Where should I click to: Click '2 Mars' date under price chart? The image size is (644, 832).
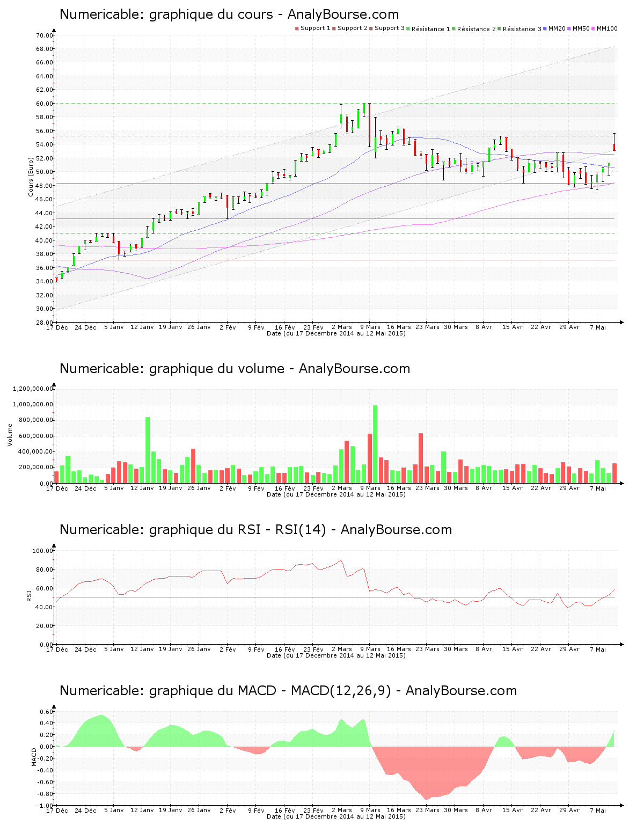[342, 327]
